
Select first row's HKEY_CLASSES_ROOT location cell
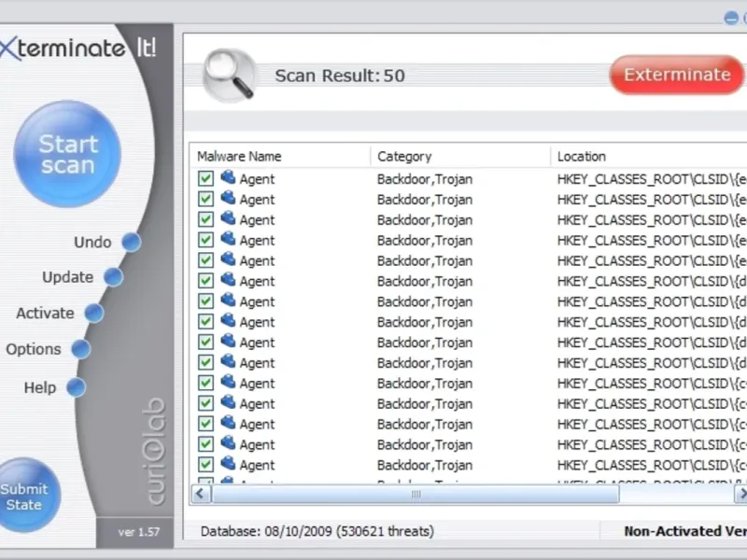(x=652, y=179)
